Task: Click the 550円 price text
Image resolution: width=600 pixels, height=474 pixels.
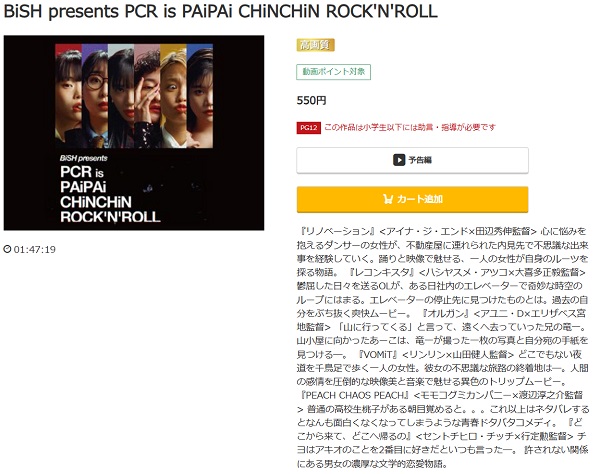Action: (x=311, y=101)
